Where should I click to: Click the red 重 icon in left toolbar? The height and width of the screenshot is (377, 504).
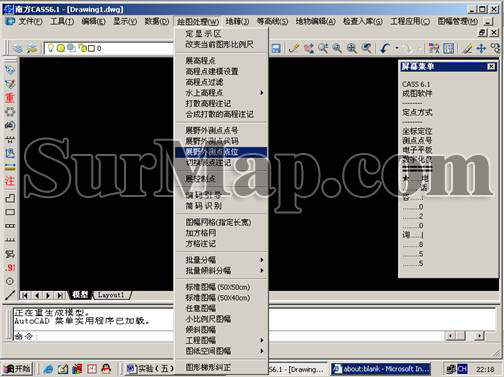(10, 98)
